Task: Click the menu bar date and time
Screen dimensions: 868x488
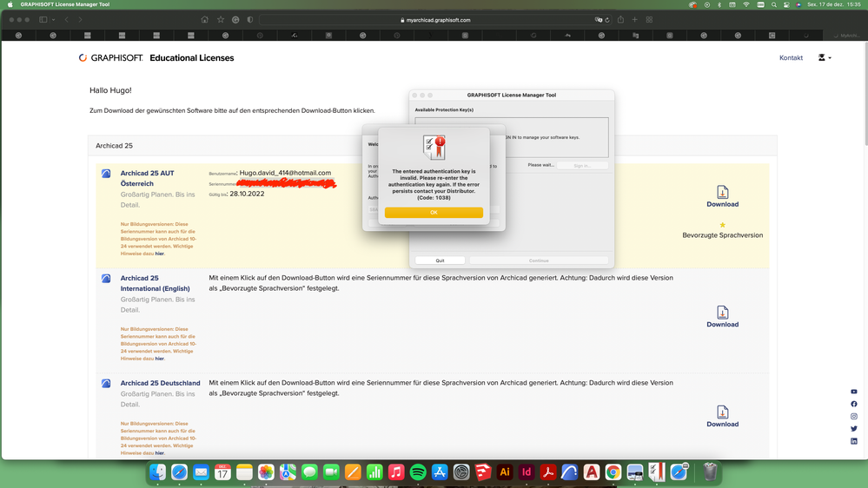Action: coord(834,4)
